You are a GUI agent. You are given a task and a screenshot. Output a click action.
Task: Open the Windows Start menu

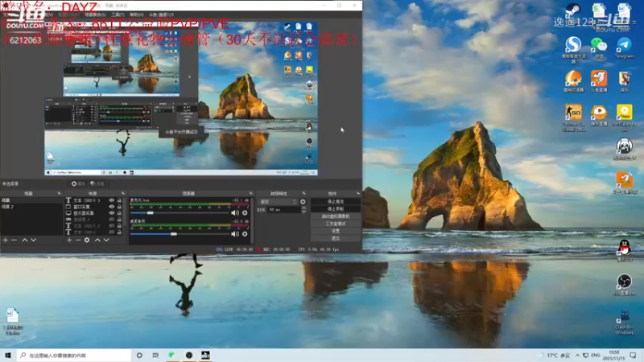tap(8, 356)
